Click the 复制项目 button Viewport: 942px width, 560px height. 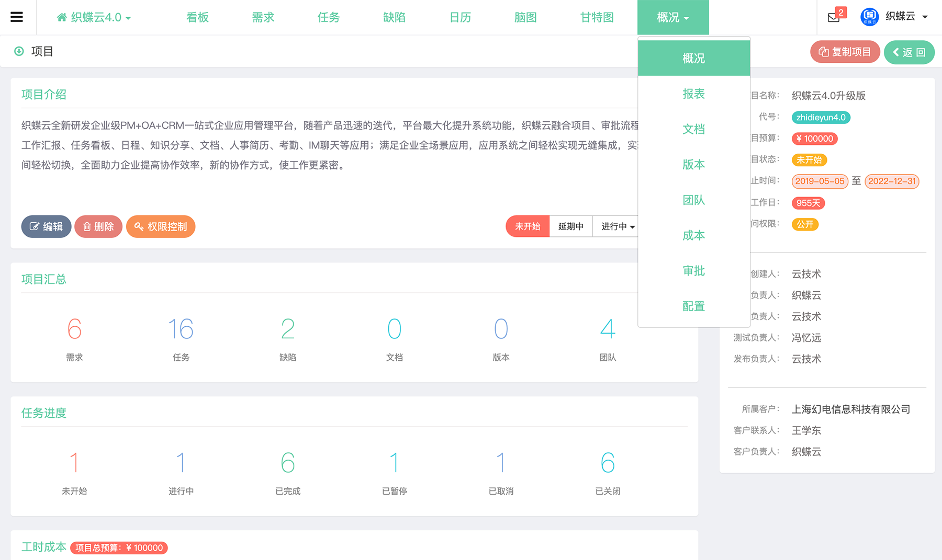845,52
